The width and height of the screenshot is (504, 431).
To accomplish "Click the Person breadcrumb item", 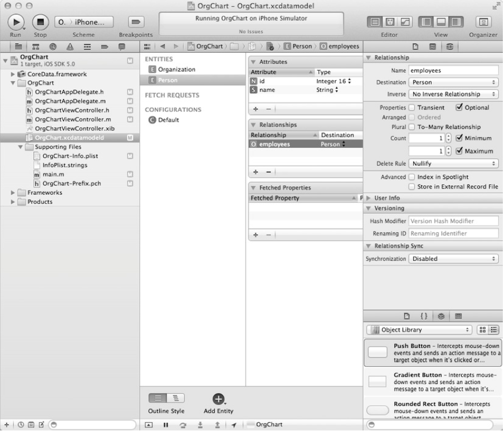I will pos(298,46).
